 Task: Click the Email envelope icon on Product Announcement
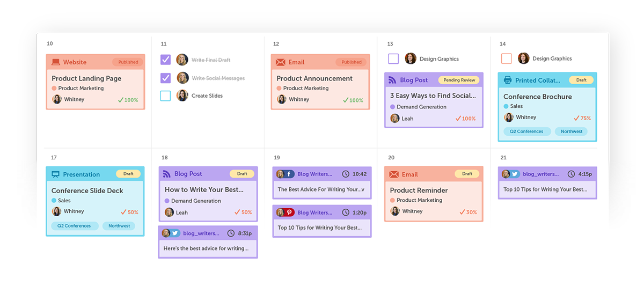tap(280, 62)
